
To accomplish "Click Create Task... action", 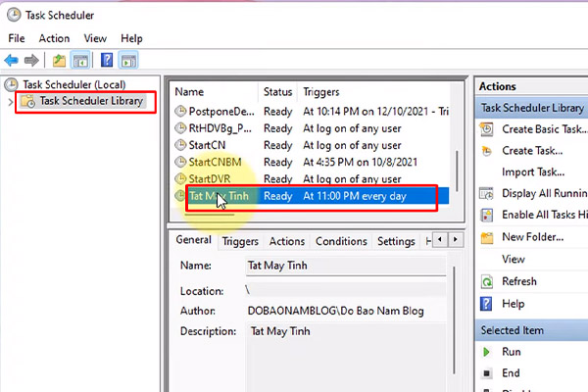I will coord(532,151).
